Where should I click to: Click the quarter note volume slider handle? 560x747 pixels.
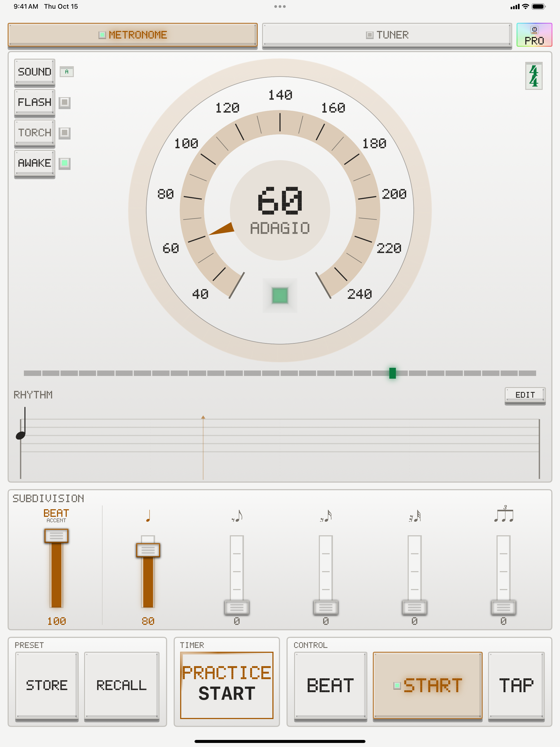pos(148,550)
